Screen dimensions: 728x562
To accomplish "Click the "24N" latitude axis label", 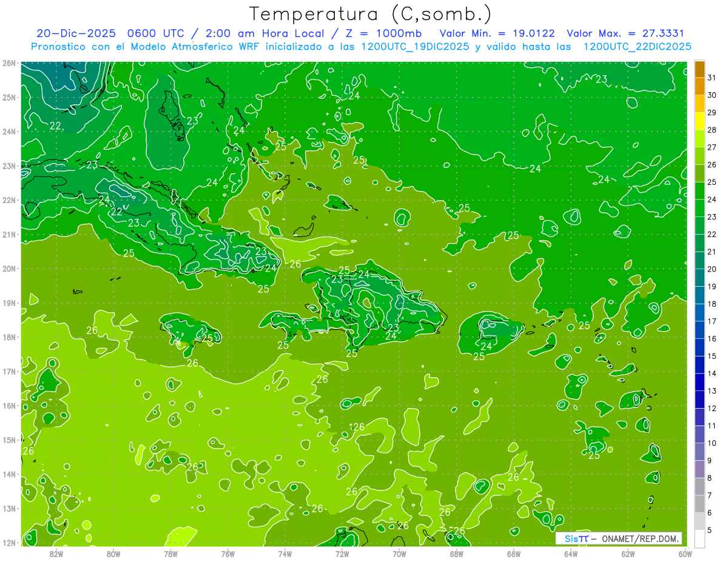I will 8,132.
